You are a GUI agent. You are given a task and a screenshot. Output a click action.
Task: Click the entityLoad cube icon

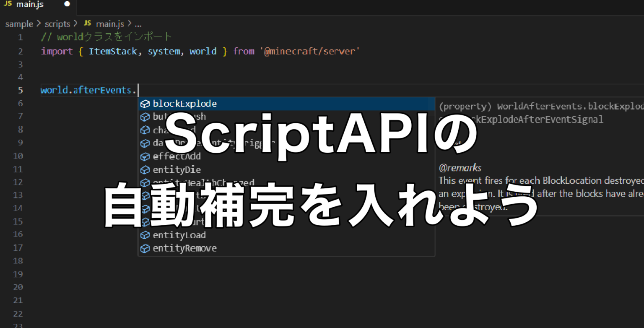tap(145, 235)
